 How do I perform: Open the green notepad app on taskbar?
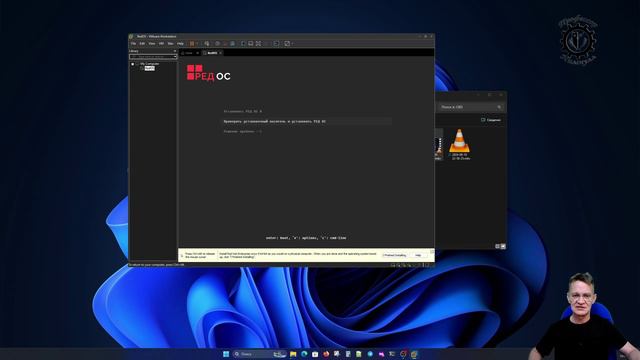pyautogui.click(x=359, y=354)
